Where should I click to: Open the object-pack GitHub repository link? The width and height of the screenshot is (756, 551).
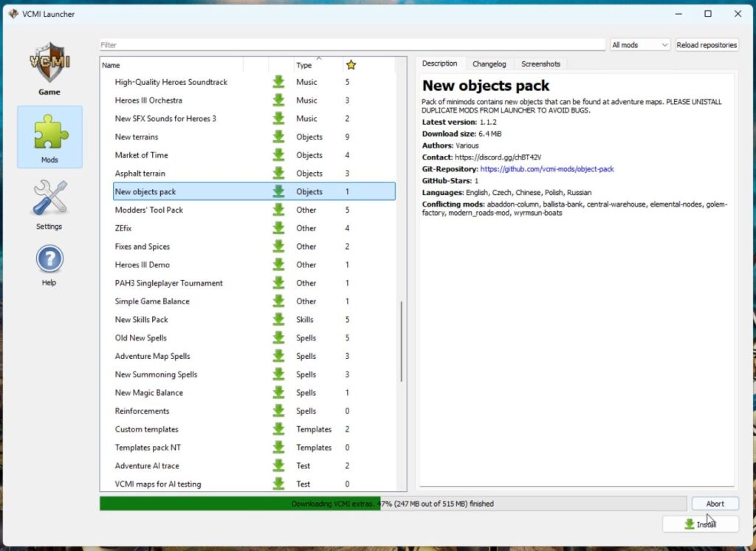point(547,169)
